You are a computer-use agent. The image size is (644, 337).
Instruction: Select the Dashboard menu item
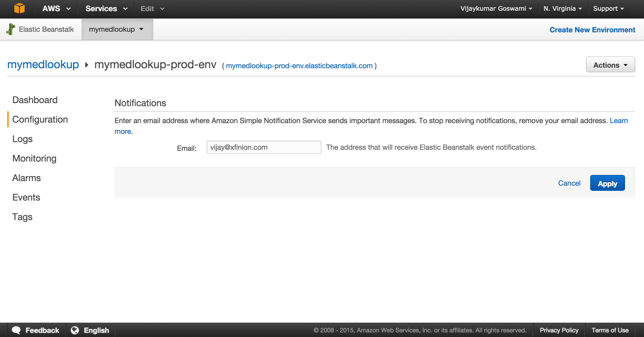click(x=35, y=100)
